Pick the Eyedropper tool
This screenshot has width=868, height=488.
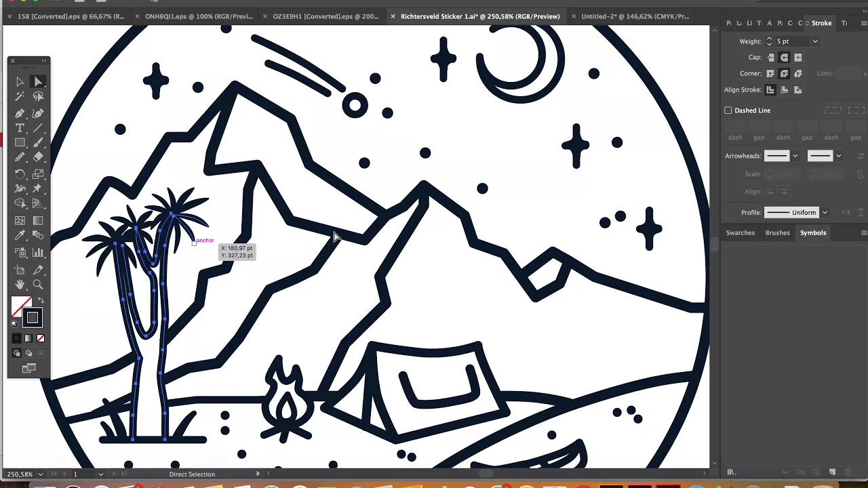coord(20,236)
